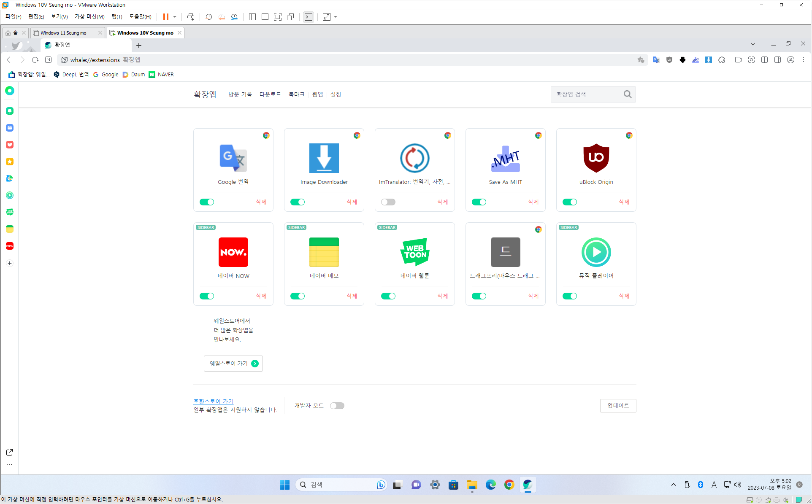Viewport: 812px width, 504px height.
Task: Expand the browser tab list chevron
Action: coord(752,44)
